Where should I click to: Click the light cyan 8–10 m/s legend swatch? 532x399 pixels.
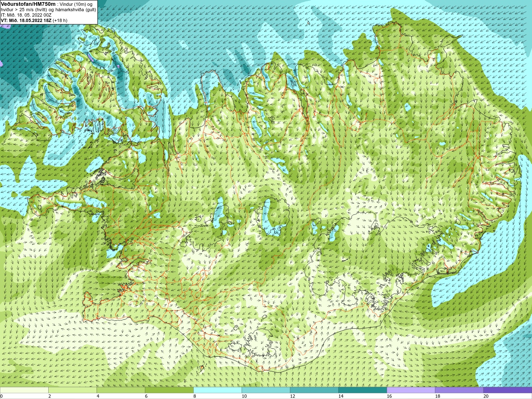pos(217,390)
